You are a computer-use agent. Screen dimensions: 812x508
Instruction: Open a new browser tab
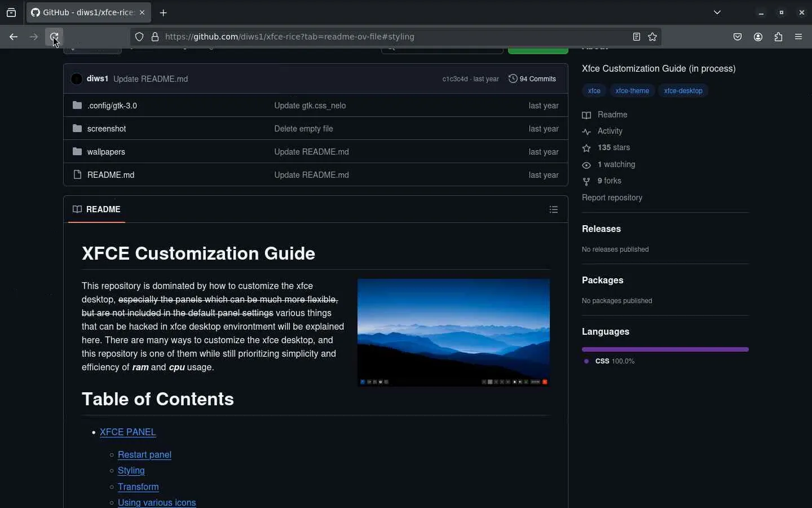pos(164,13)
